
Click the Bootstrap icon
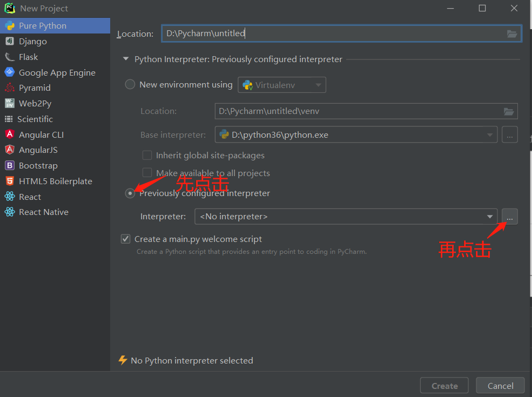point(10,165)
